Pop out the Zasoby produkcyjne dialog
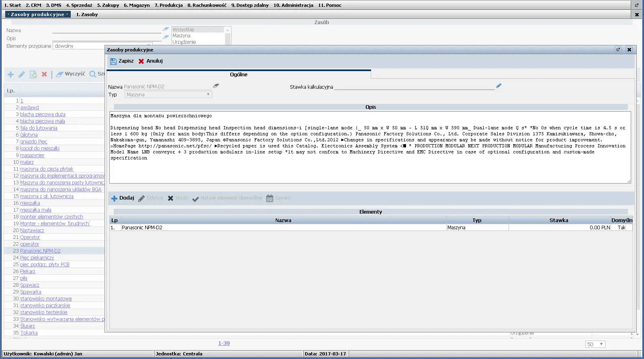 point(618,49)
